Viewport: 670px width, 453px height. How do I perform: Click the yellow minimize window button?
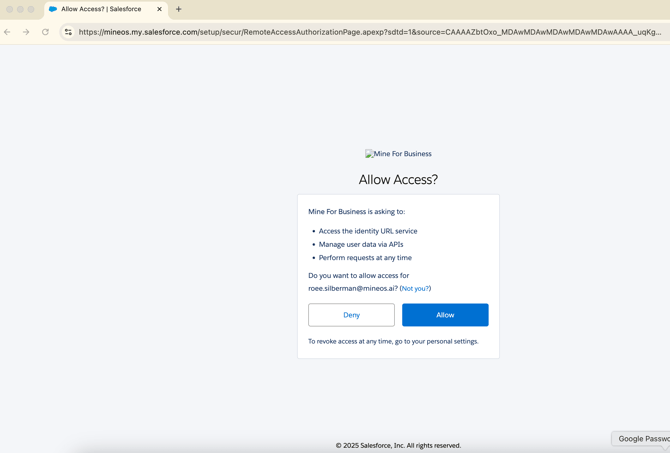(20, 9)
